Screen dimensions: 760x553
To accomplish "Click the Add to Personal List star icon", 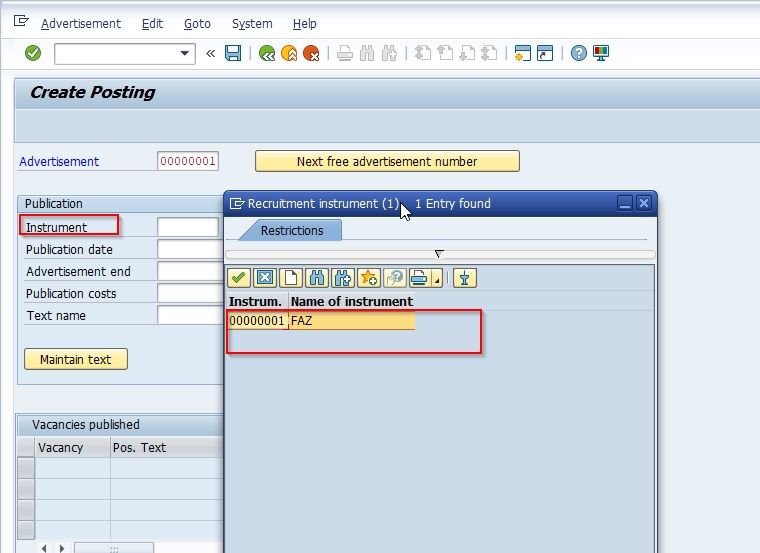I will coord(369,278).
